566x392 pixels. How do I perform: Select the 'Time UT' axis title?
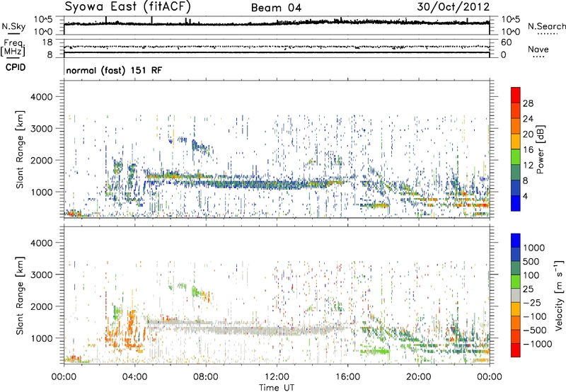point(277,388)
